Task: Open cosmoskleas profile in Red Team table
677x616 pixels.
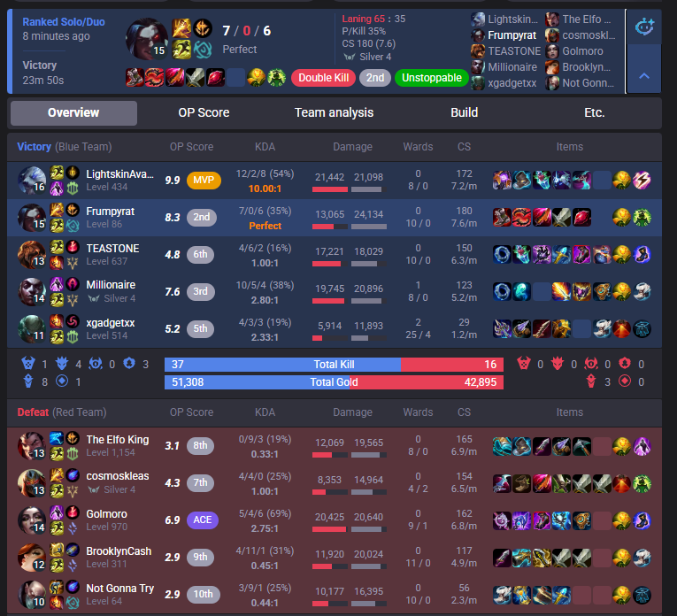Action: (118, 476)
